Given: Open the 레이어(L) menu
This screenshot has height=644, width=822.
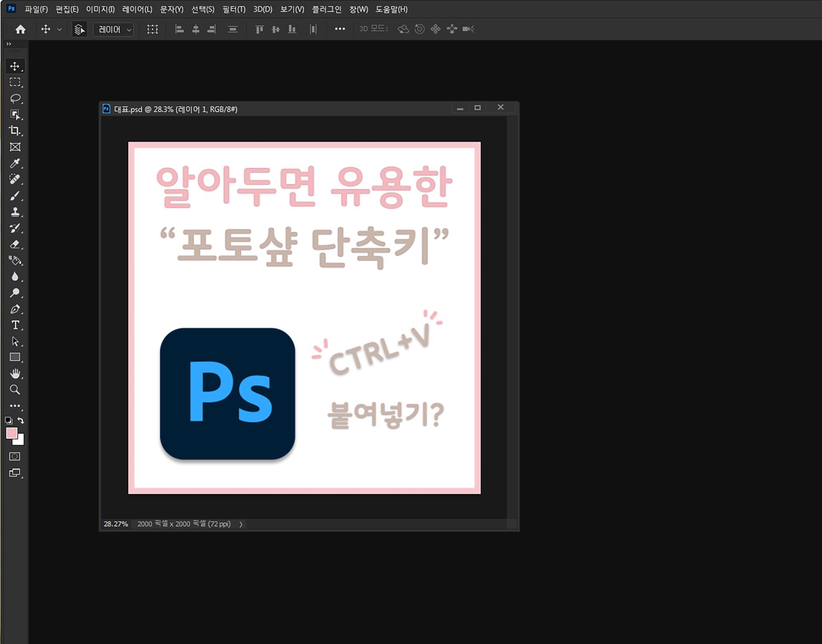Looking at the screenshot, I should (x=137, y=9).
